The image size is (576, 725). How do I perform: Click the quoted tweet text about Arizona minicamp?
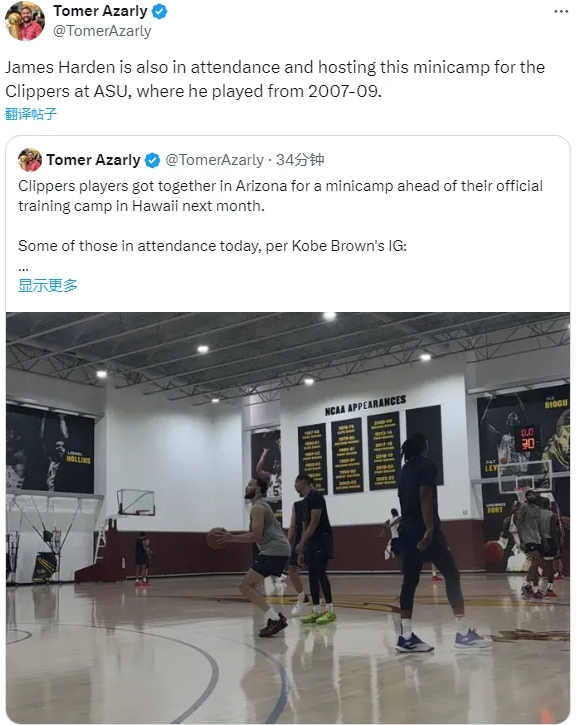coord(281,196)
